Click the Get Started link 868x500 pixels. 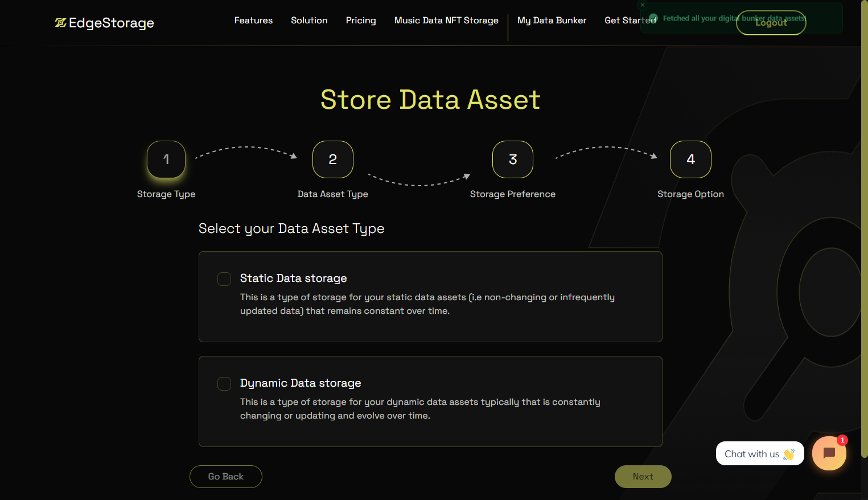[630, 21]
